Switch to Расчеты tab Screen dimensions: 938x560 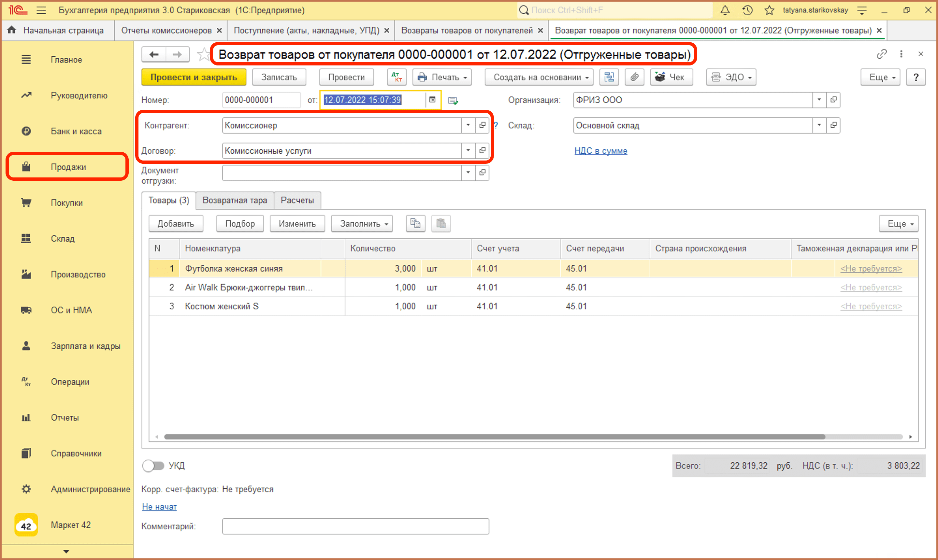(x=297, y=200)
